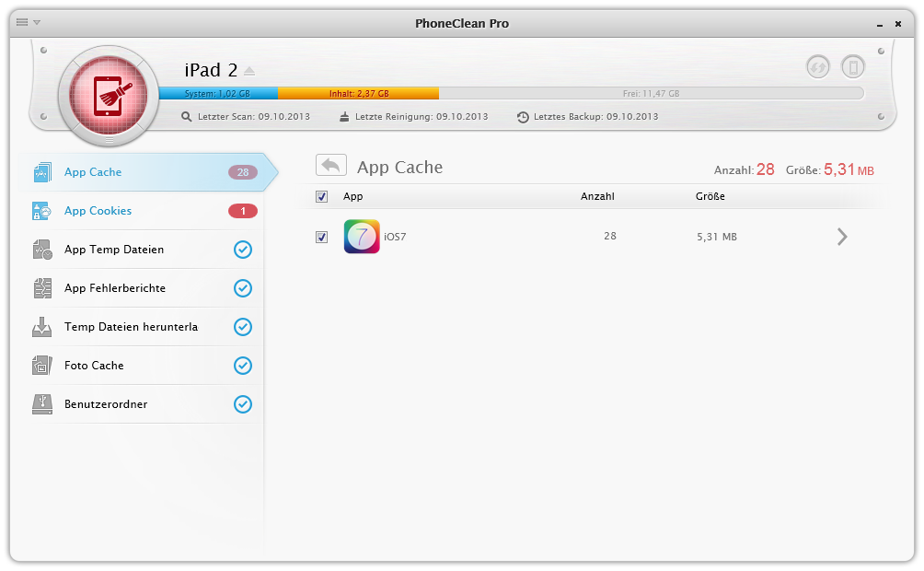Click the Letzter Scan magnifier icon
This screenshot has height=571, width=924.
tap(186, 117)
